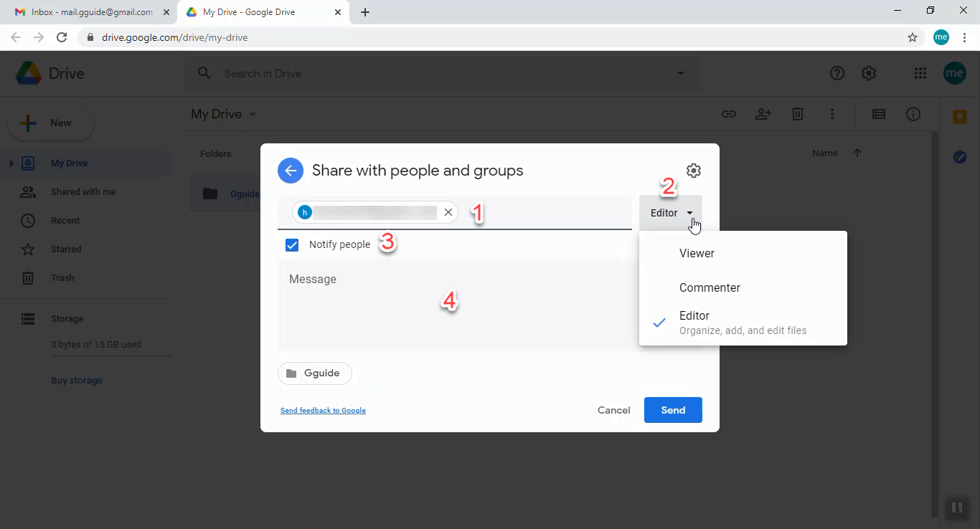
Task: Expand the My Drive breadcrumb dropdown
Action: [x=252, y=114]
